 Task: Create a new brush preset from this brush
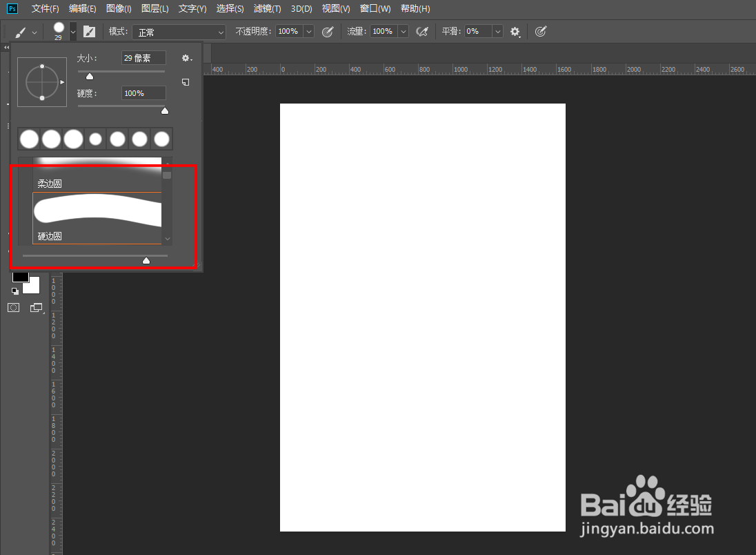click(186, 82)
